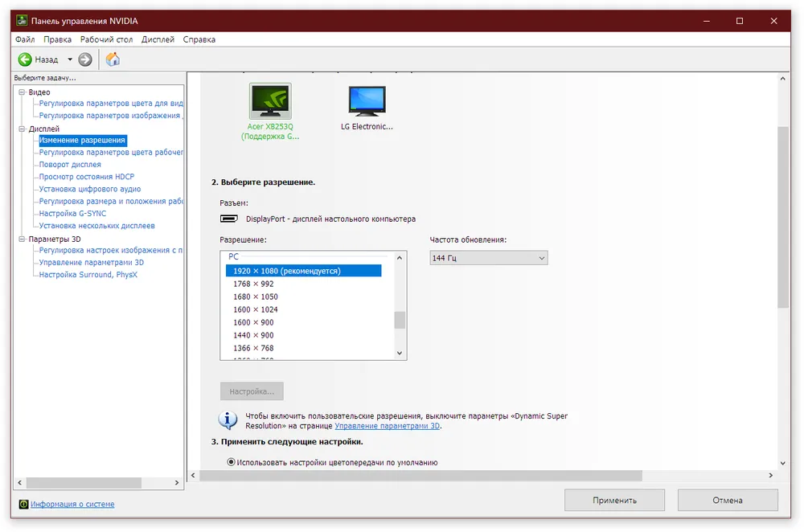Click the Отмена button
Viewport: 804px width, 532px height.
[727, 500]
